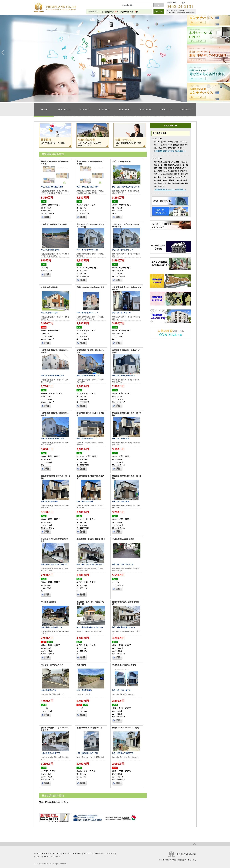Viewport: 230px width, 868px height.
Task: Open FOR BUY navigation item
Action: tap(84, 110)
